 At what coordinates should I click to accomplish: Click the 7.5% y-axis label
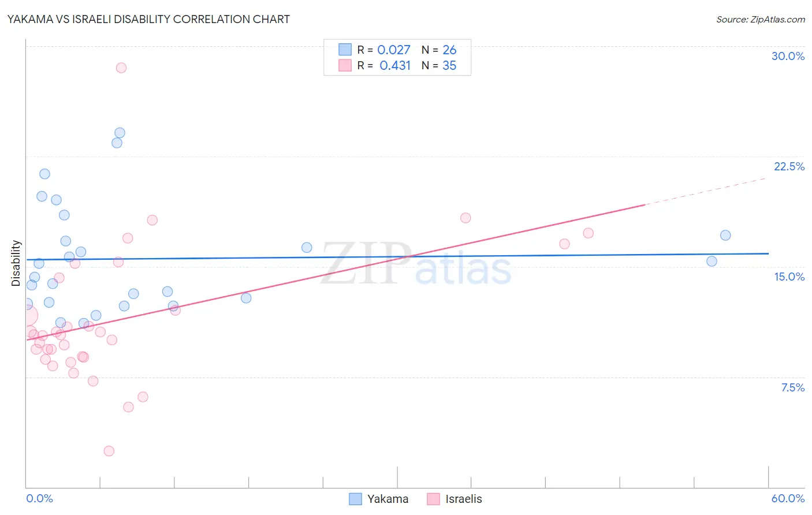792,387
